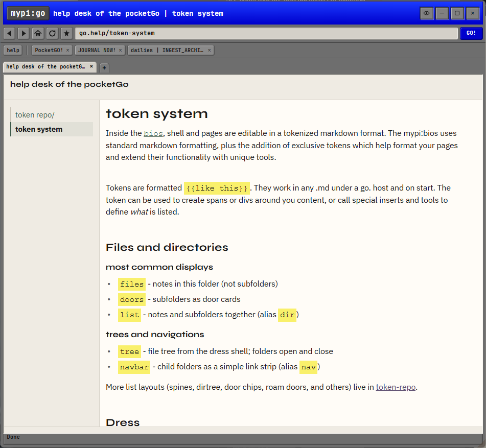This screenshot has height=448, width=486.
Task: Click the help desk of the pocketGo header
Action: tap(69, 84)
